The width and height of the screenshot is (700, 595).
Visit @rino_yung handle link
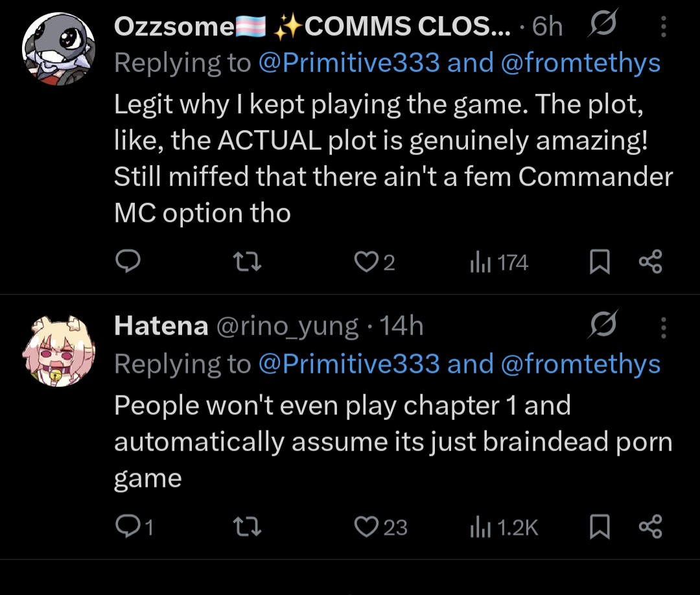(x=286, y=327)
